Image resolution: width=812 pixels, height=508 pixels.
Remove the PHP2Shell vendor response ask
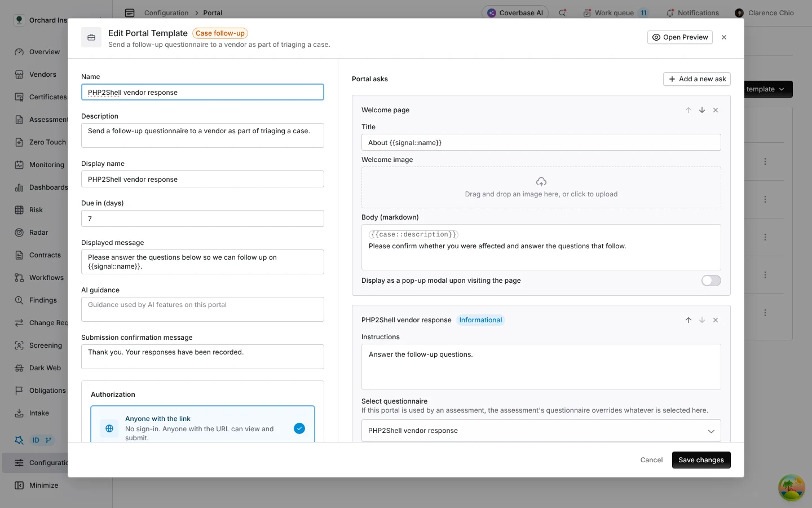(716, 320)
